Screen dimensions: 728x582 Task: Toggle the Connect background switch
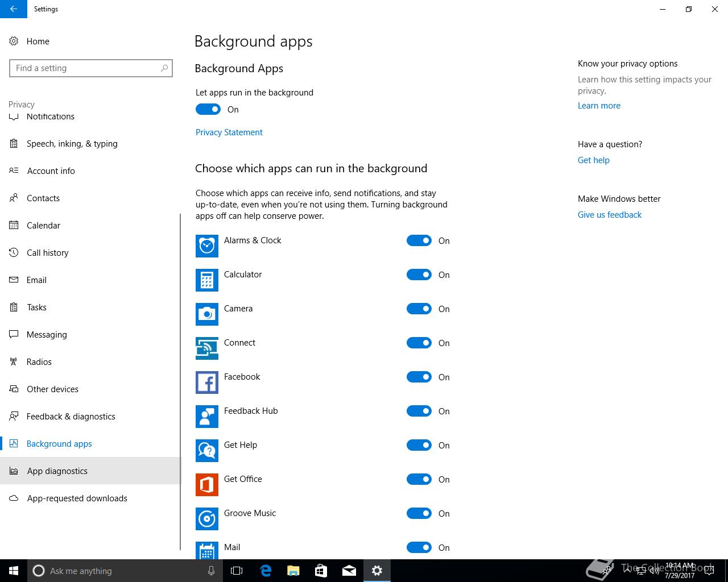pyautogui.click(x=419, y=343)
